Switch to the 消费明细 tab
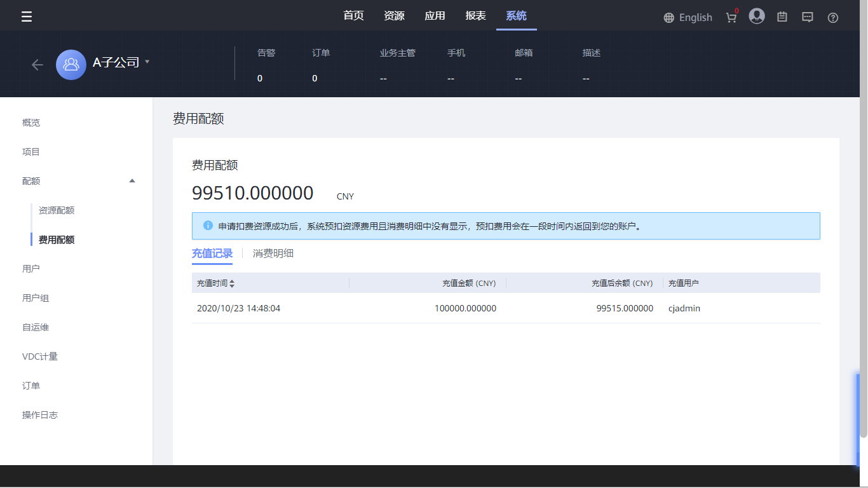This screenshot has height=488, width=868. 273,254
